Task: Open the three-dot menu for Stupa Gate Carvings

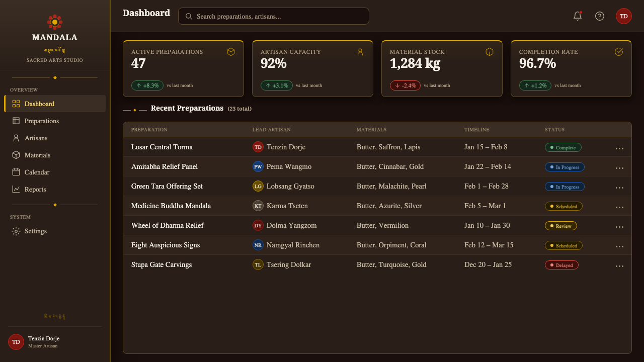Action: (619, 265)
